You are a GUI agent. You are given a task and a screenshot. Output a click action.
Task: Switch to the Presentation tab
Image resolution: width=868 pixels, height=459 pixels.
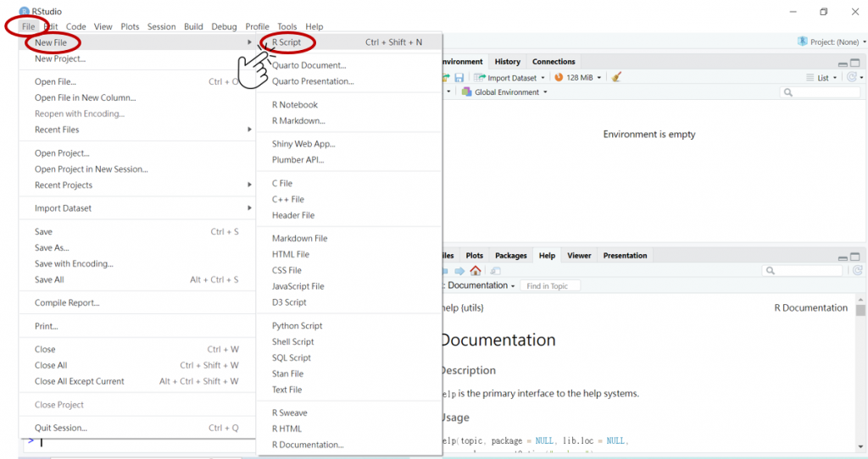point(625,256)
